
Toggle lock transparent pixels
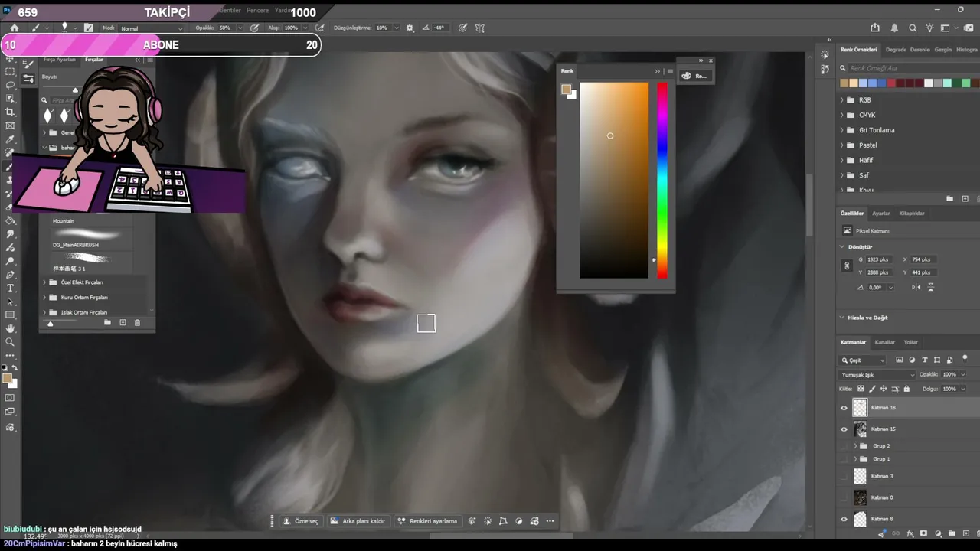(x=861, y=389)
